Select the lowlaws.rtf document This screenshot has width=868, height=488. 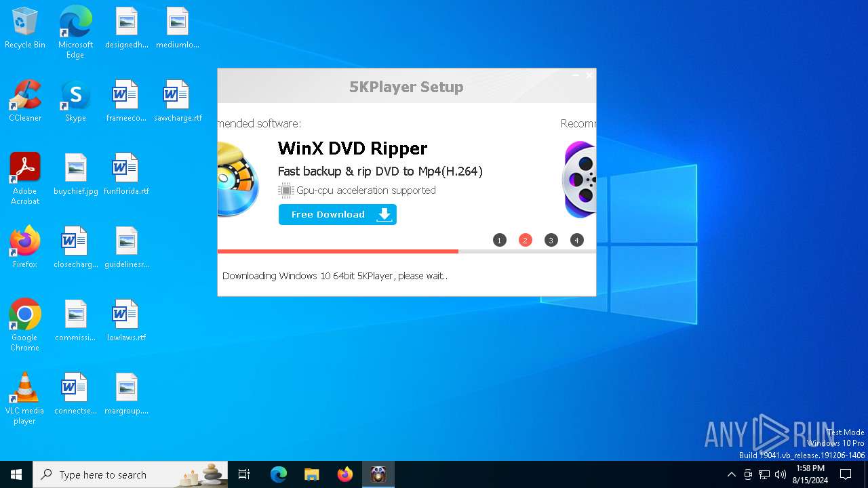point(126,321)
